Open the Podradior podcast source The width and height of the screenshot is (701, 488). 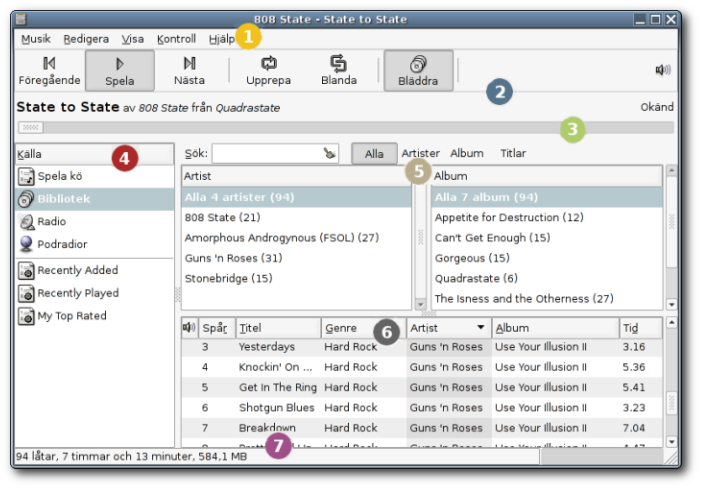pos(61,245)
